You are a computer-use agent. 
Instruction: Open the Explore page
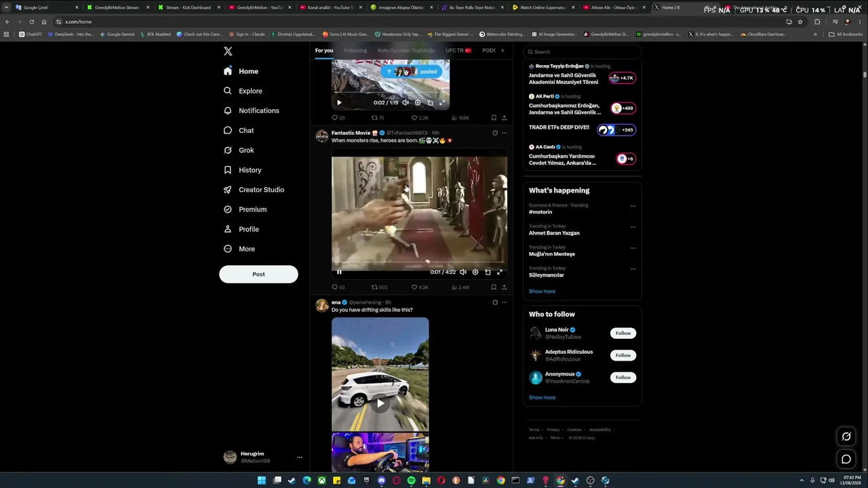click(243, 91)
